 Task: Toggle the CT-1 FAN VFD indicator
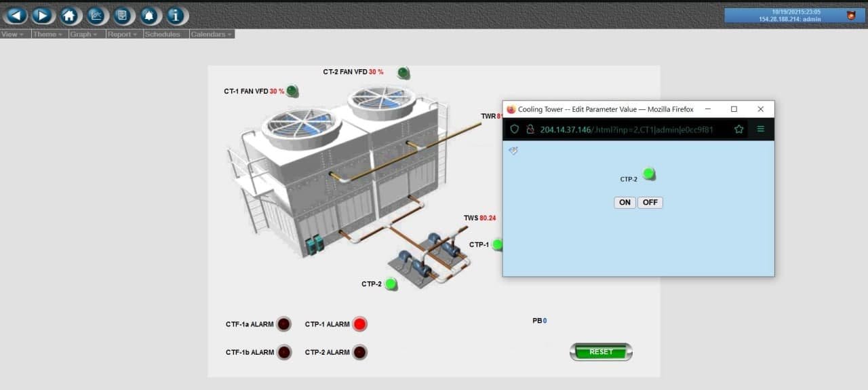[292, 91]
